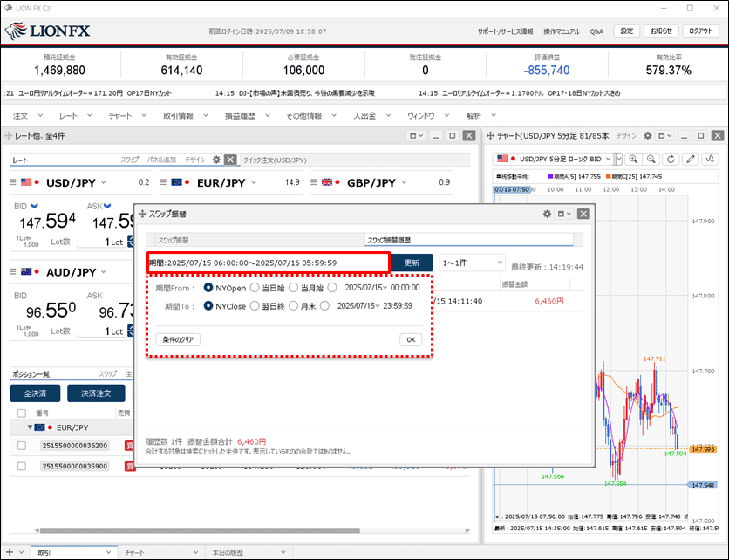Click the 全決済 close-all button
The width and height of the screenshot is (729, 560).
(x=36, y=393)
